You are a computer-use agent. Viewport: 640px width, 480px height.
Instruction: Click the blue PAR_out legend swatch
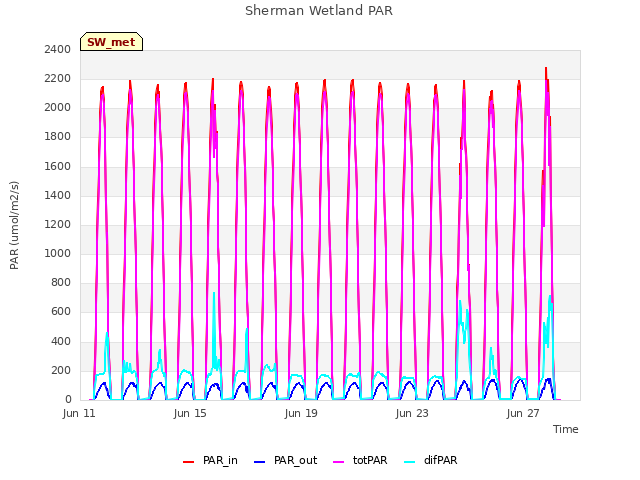click(259, 461)
